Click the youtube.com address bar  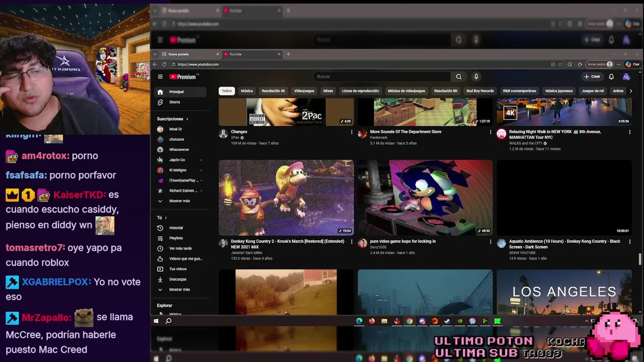pos(359,64)
